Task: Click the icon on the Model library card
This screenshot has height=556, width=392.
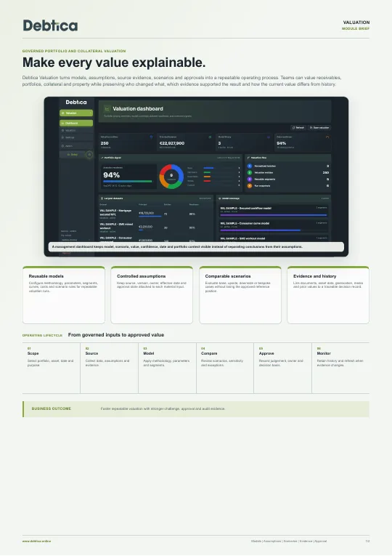Action: 269,137
